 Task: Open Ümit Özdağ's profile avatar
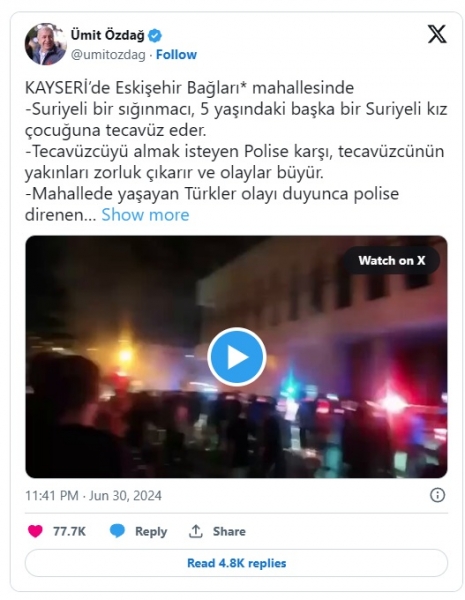46,44
